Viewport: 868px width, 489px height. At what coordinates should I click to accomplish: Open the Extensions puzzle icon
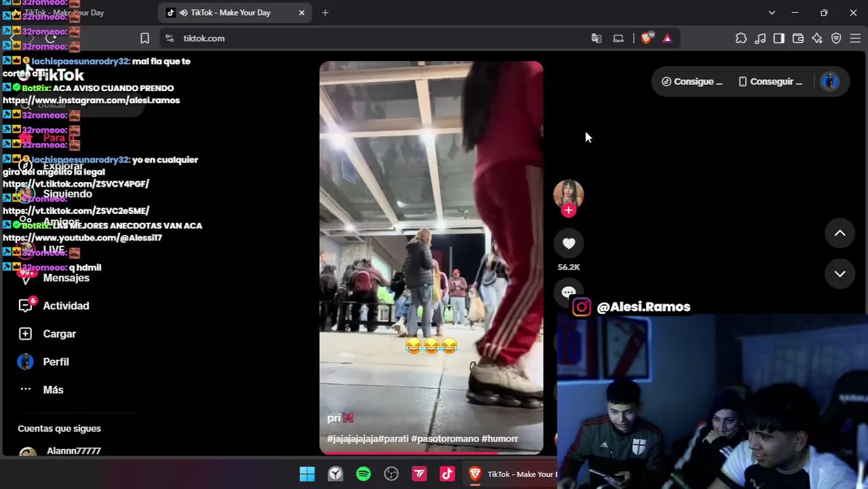[x=741, y=39]
